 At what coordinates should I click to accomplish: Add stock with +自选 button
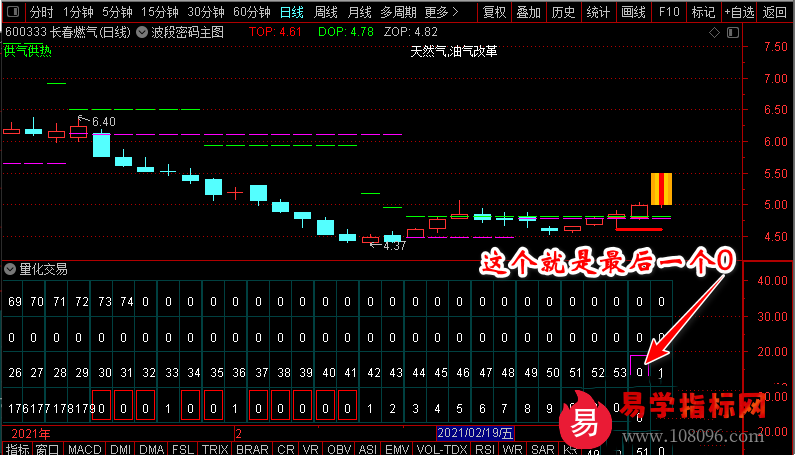[x=739, y=12]
